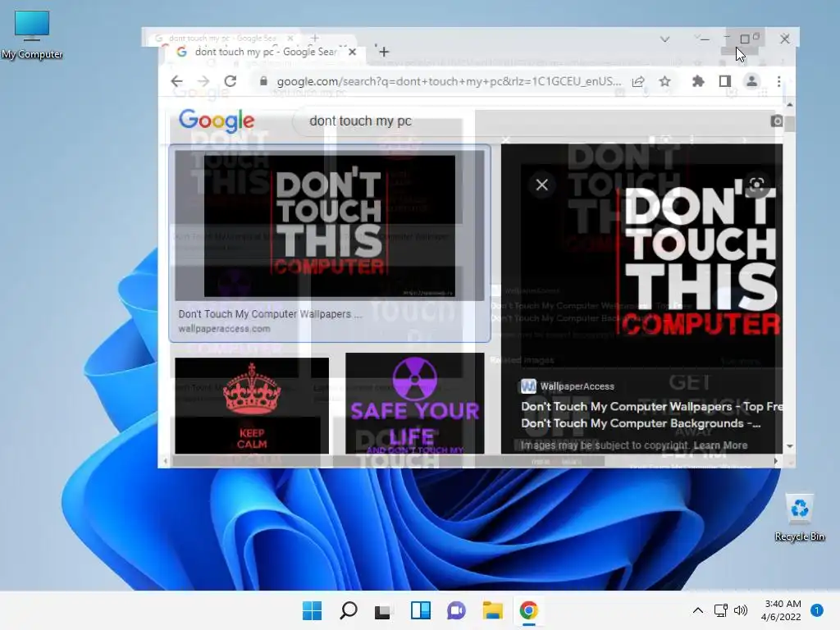Open the tab search chevron in the title bar
Viewport: 840px width, 630px height.
click(x=664, y=39)
